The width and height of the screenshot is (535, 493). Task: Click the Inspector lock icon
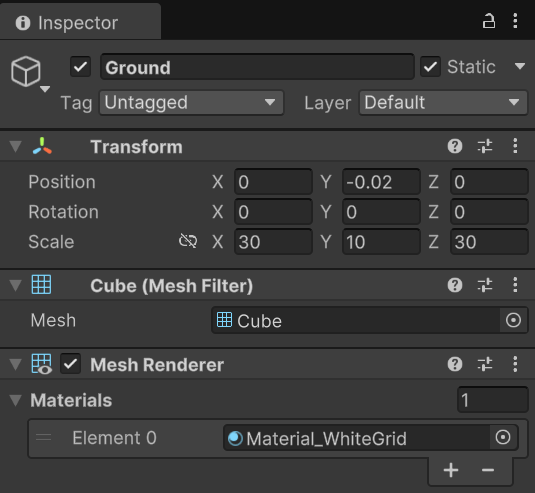(x=489, y=21)
